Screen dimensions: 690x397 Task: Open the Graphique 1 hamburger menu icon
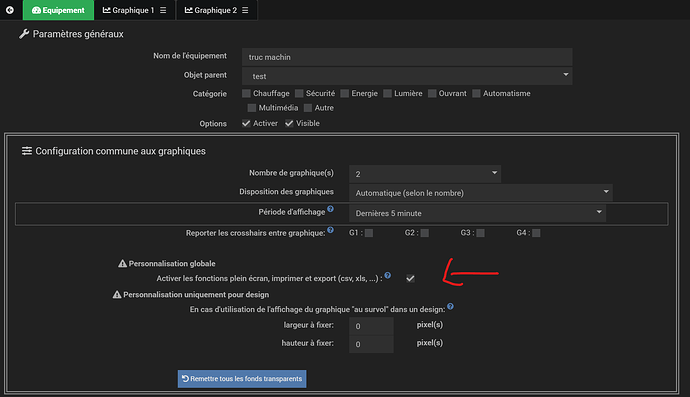pos(163,10)
